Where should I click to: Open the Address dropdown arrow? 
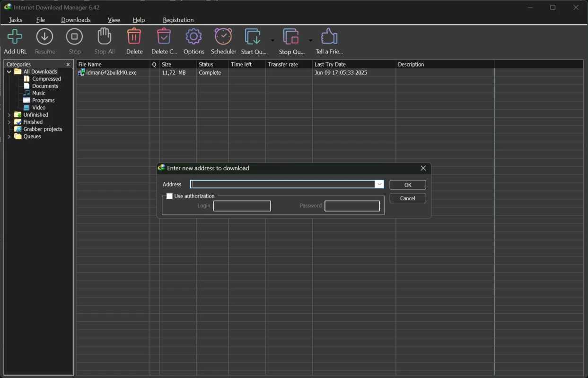(x=379, y=184)
